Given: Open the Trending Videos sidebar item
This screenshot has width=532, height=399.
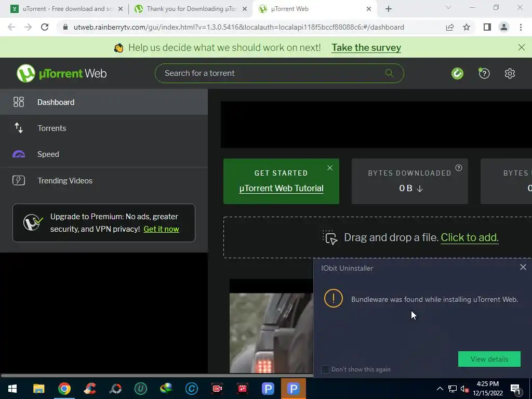Looking at the screenshot, I should (x=104, y=180).
